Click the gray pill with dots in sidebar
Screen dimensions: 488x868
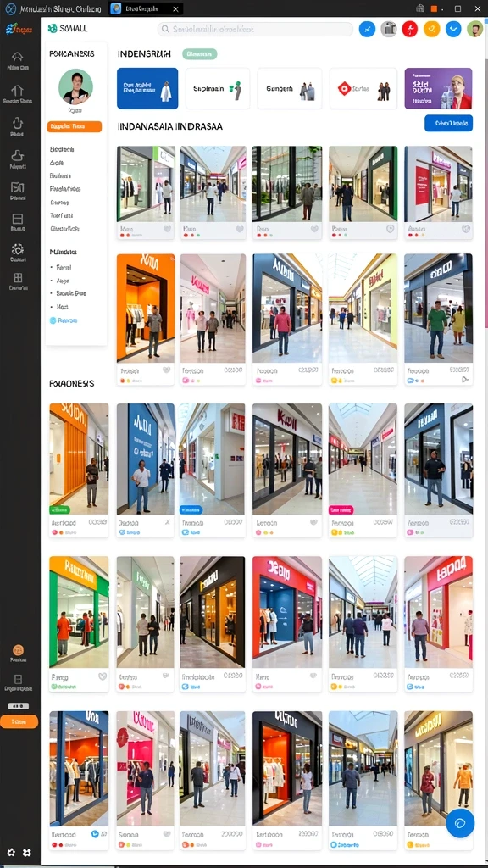[18, 706]
